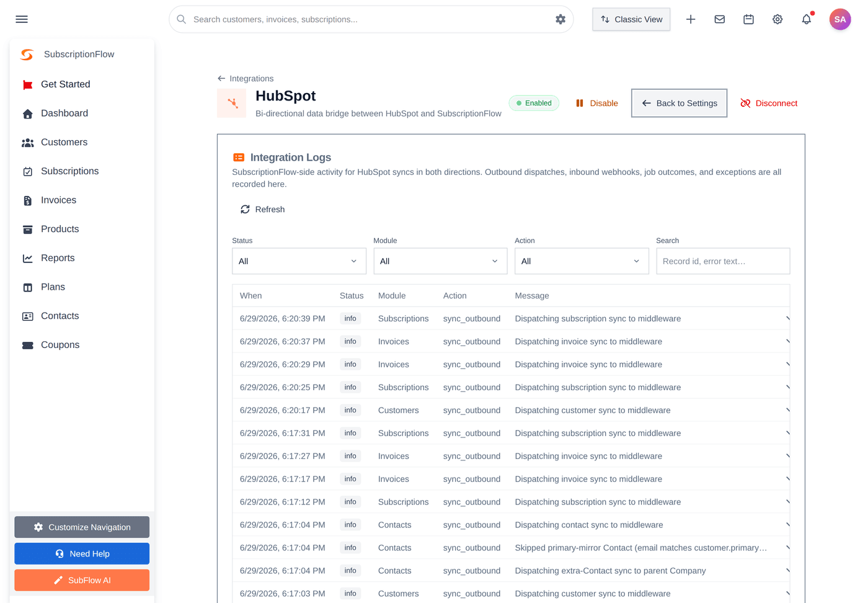Click the Coupons ticket icon
The width and height of the screenshot is (868, 603).
click(x=27, y=345)
